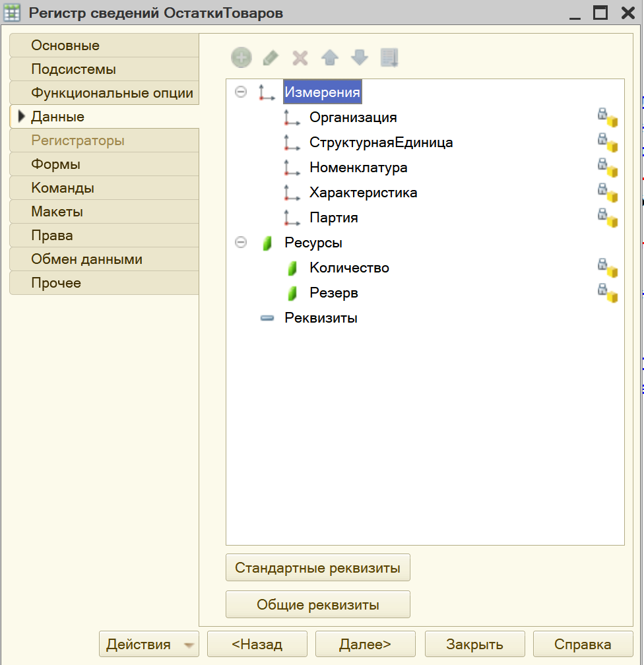644x665 pixels.
Task: Open the Права tab
Action: click(x=104, y=236)
